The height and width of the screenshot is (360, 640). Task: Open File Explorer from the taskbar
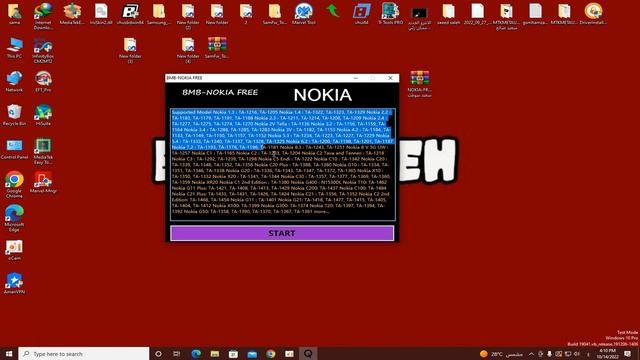pyautogui.click(x=215, y=353)
